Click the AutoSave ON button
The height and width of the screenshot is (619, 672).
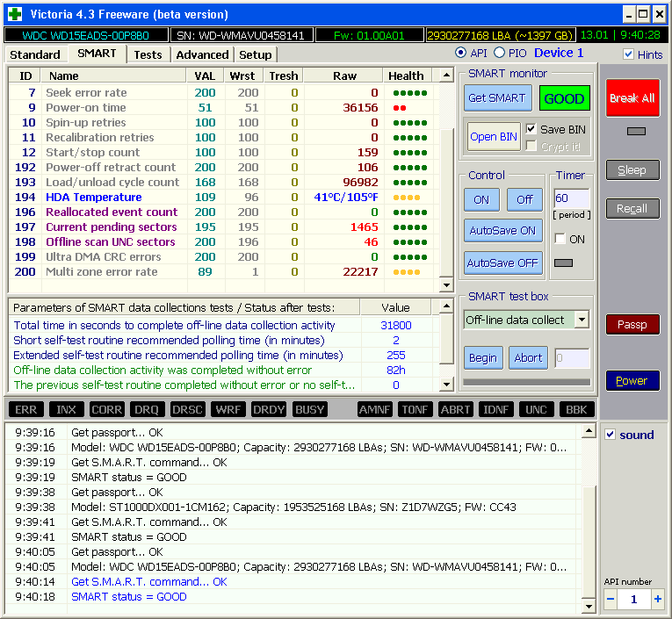[x=503, y=230]
